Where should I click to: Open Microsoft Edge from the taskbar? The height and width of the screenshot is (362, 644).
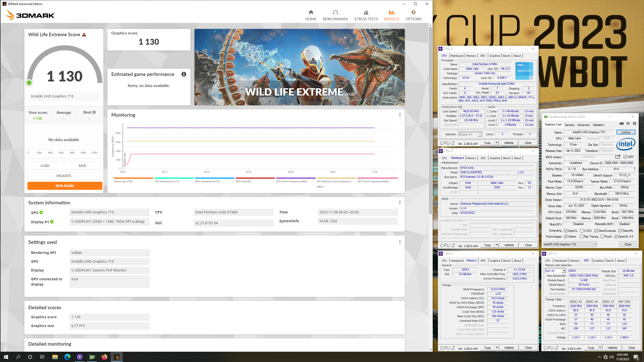(67, 357)
